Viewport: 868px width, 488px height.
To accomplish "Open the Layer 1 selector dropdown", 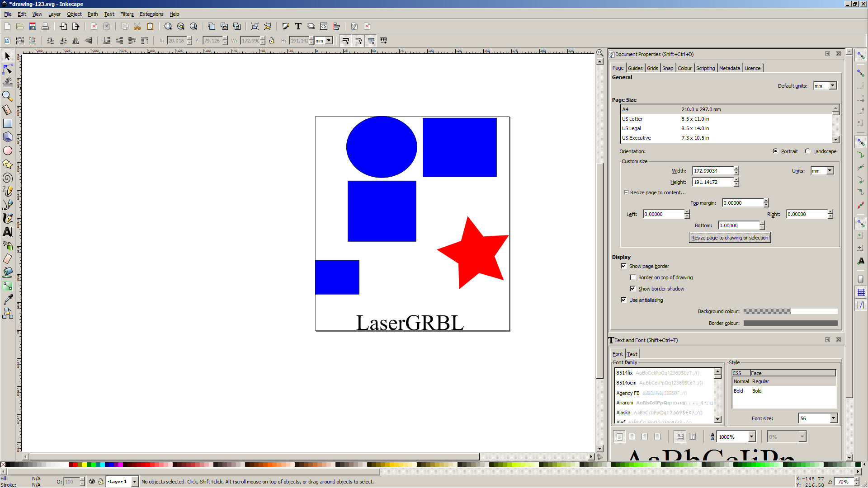I will coord(134,482).
